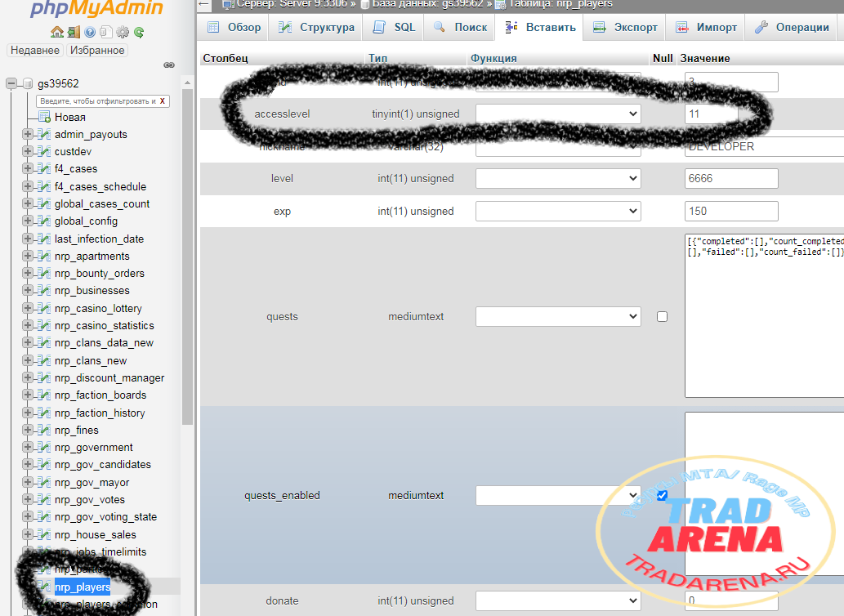Image resolution: width=844 pixels, height=616 pixels.
Task: Click custdev table structure icon
Action: click(44, 152)
